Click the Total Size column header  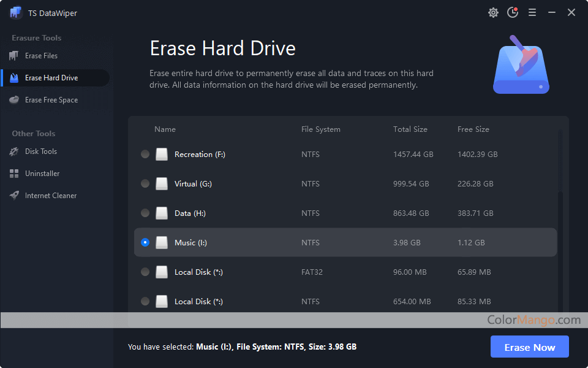coord(410,129)
